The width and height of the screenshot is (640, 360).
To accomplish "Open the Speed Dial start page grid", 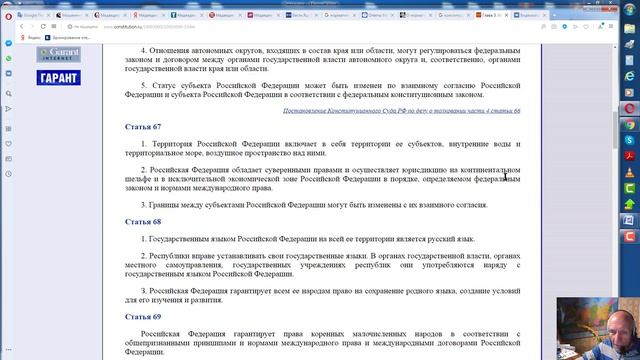I will 53,27.
